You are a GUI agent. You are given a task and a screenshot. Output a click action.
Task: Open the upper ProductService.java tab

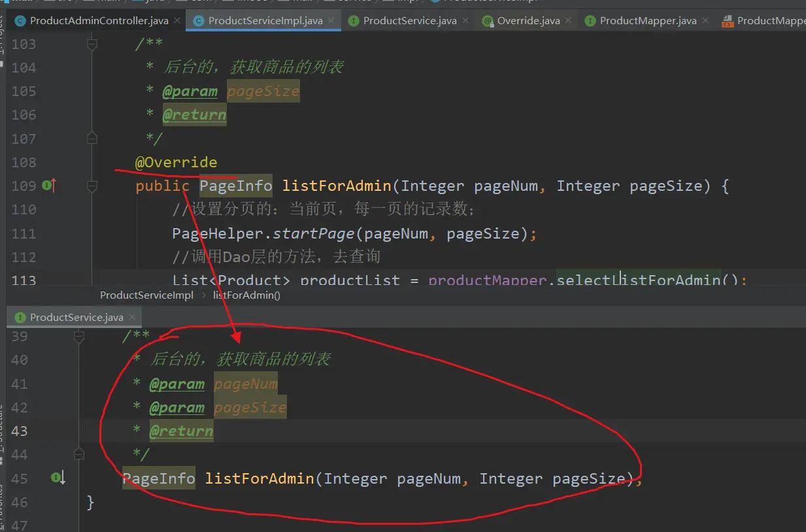pos(409,21)
